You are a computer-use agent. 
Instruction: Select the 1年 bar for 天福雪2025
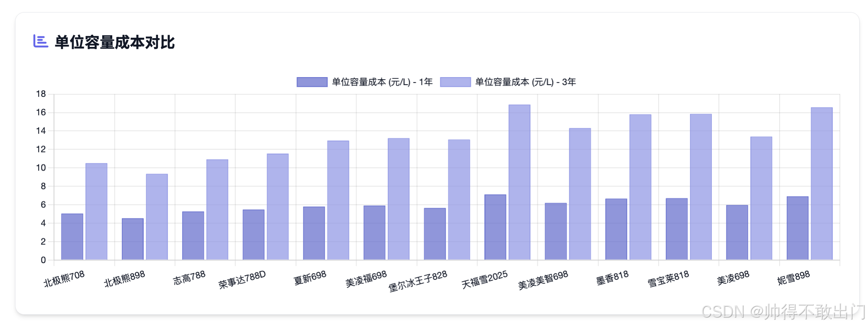point(495,227)
